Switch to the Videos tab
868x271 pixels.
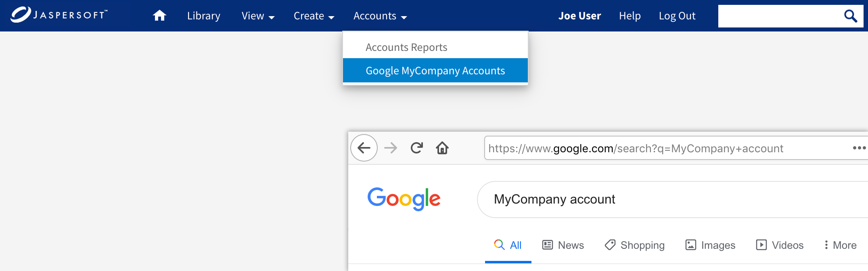(x=780, y=245)
